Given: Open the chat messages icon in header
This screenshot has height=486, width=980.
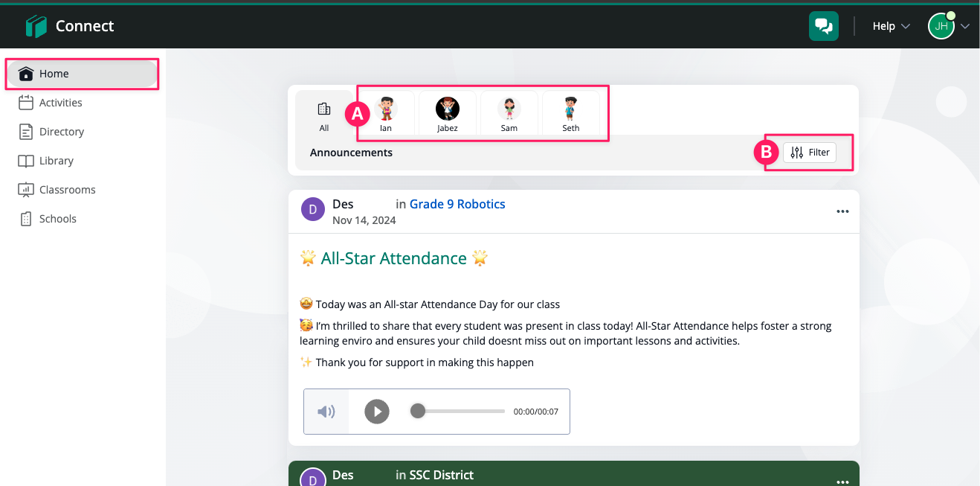Looking at the screenshot, I should click(x=824, y=26).
